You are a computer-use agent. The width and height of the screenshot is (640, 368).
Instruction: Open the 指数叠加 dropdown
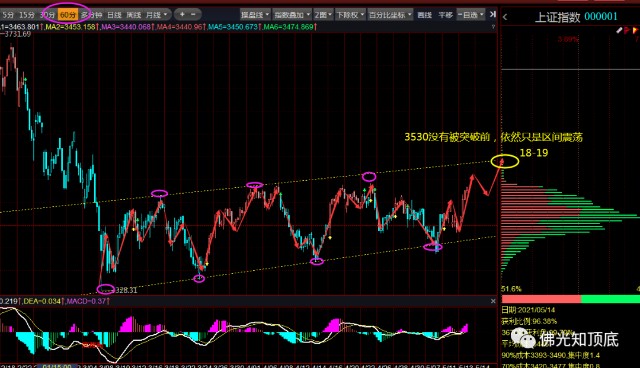tap(291, 15)
